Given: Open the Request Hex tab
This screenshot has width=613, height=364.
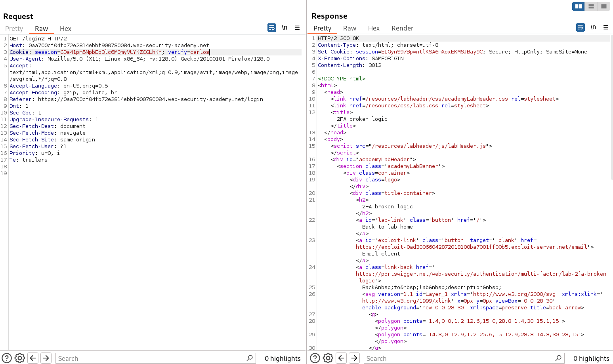Looking at the screenshot, I should 65,29.
